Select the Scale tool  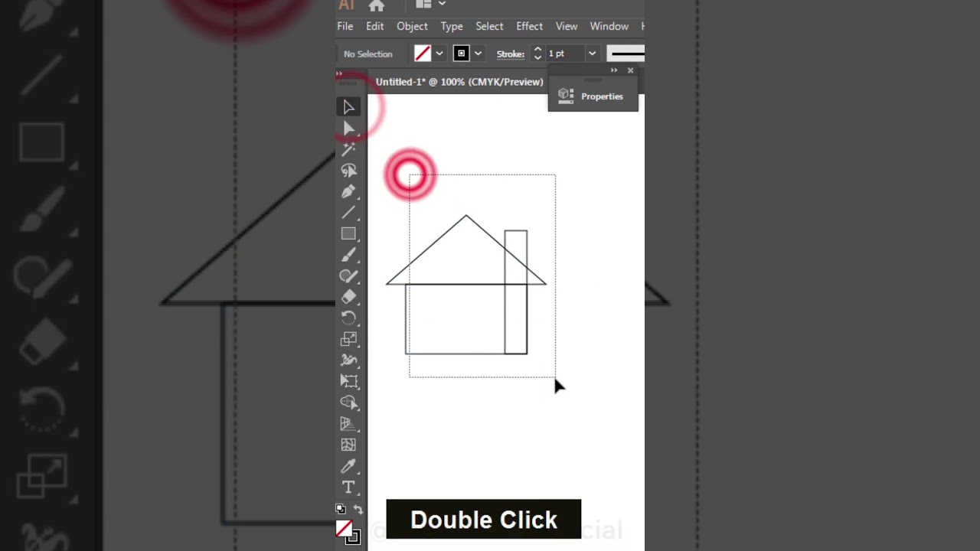click(x=348, y=339)
